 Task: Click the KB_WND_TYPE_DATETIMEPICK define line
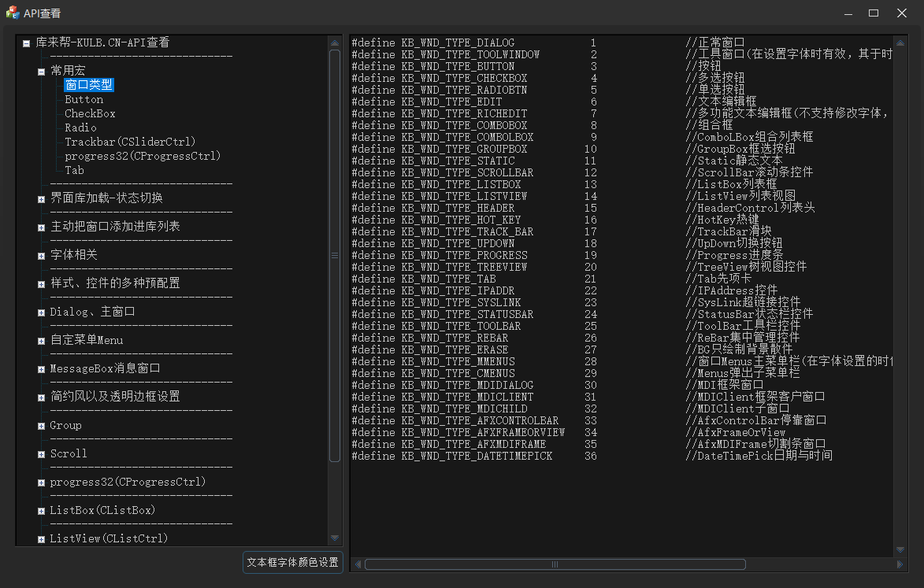[x=592, y=457]
